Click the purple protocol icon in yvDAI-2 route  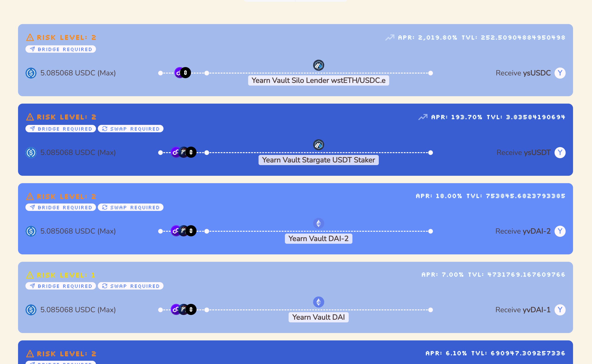[x=176, y=231]
